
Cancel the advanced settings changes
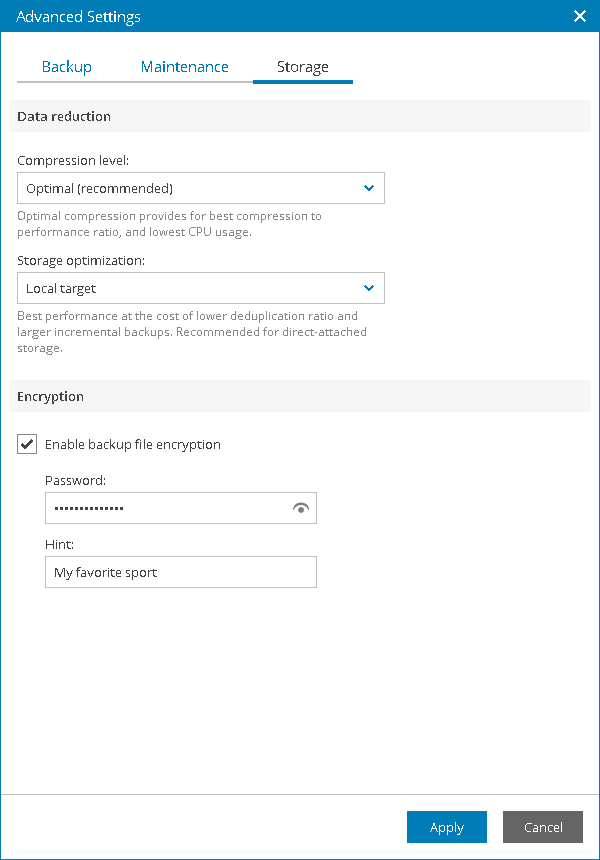click(543, 827)
